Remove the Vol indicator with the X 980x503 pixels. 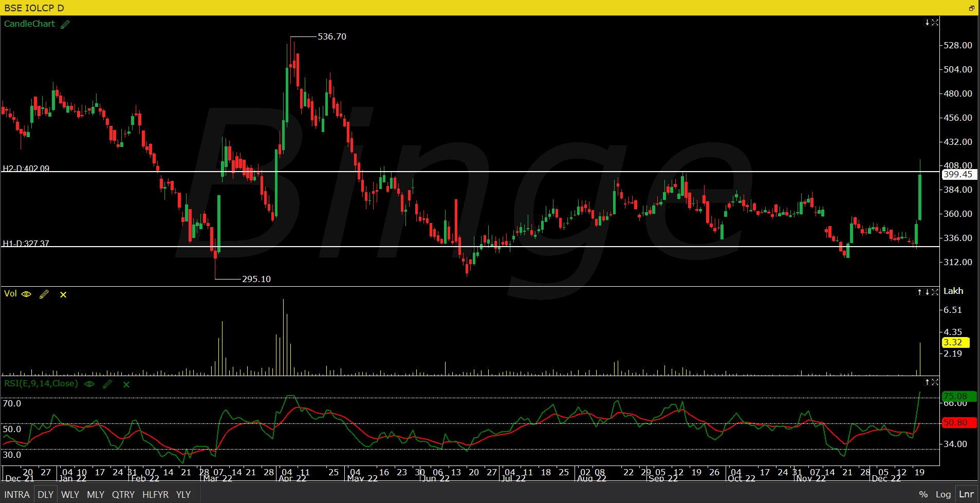click(63, 295)
